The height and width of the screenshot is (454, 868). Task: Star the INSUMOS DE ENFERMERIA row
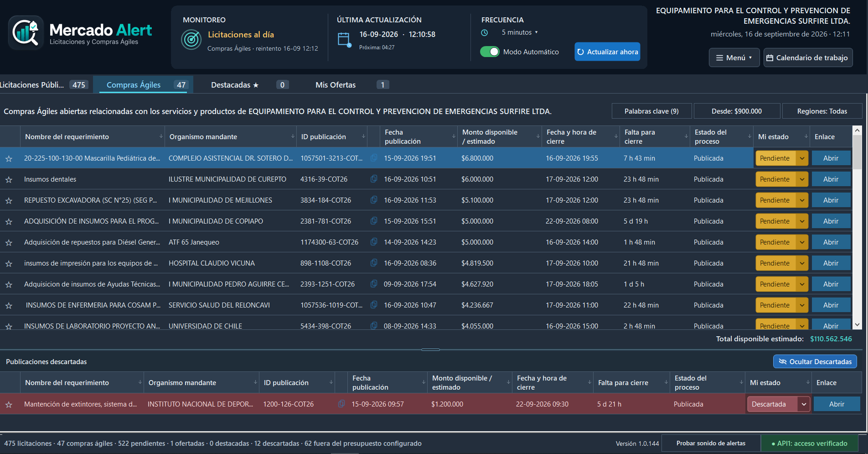click(x=9, y=306)
